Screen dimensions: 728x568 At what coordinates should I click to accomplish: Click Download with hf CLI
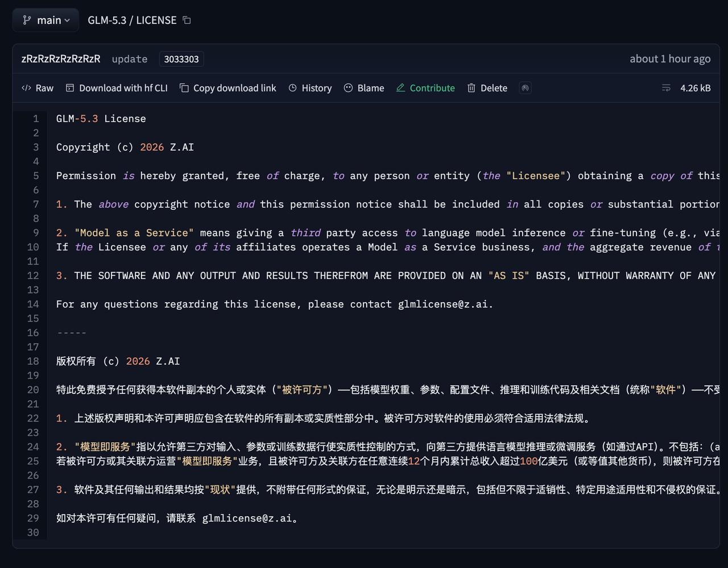pyautogui.click(x=117, y=88)
